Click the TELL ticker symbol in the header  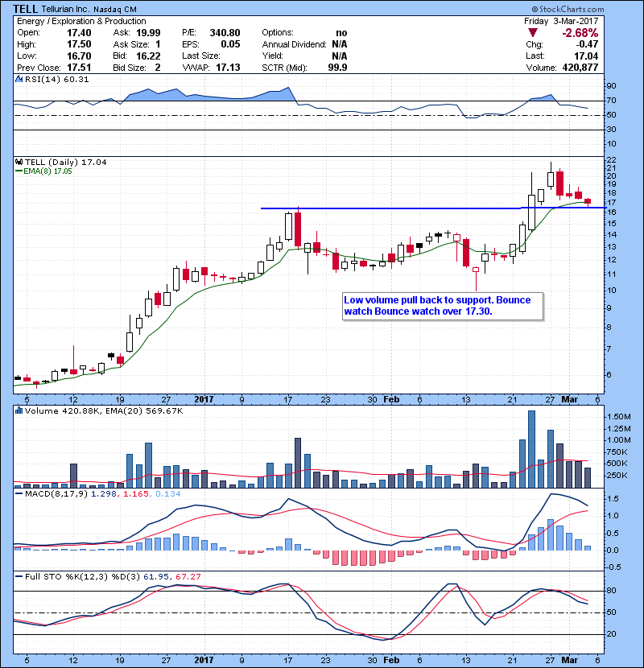click(x=26, y=9)
